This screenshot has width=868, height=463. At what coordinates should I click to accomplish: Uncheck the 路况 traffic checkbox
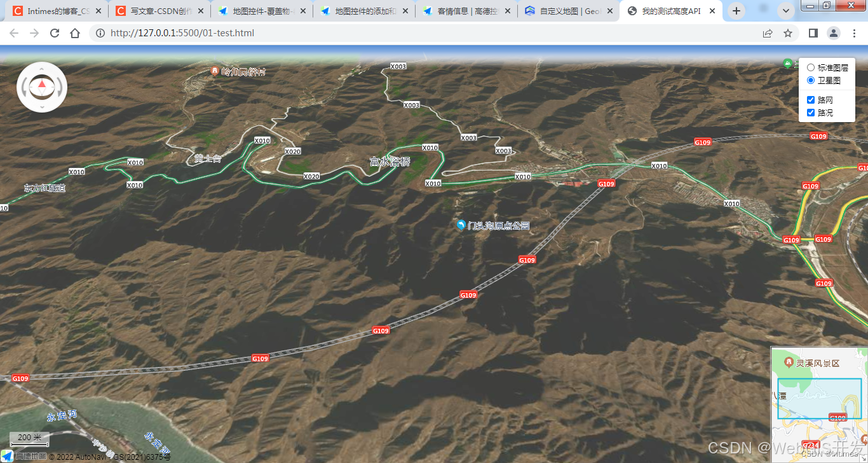pyautogui.click(x=811, y=113)
